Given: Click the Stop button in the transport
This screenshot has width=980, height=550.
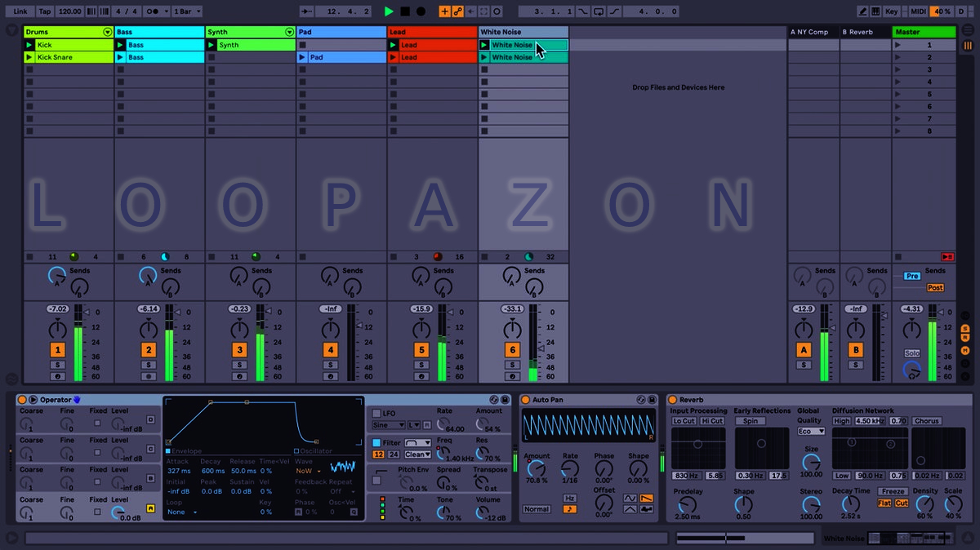Looking at the screenshot, I should 405,11.
